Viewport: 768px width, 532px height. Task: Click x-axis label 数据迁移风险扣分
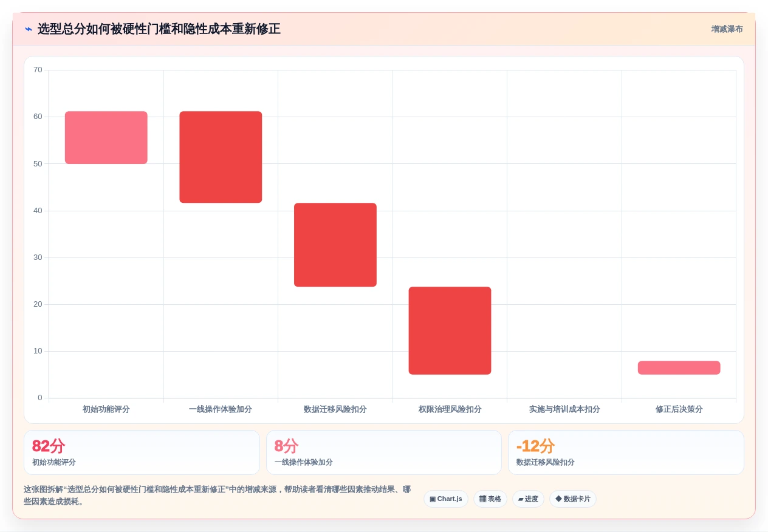335,409
